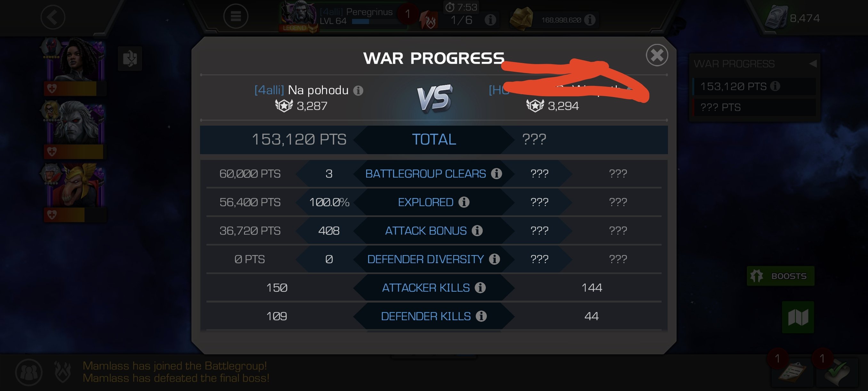View Defender Diversity info icon
Viewport: 868px width, 391px height.
tap(494, 259)
